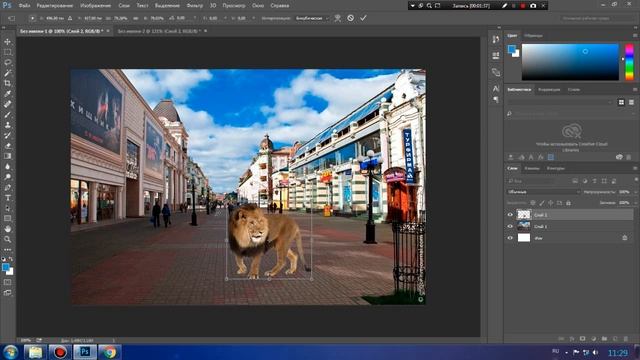The width and height of the screenshot is (640, 360).
Task: Open the blend mode dropdown in Layers
Action: click(543, 192)
